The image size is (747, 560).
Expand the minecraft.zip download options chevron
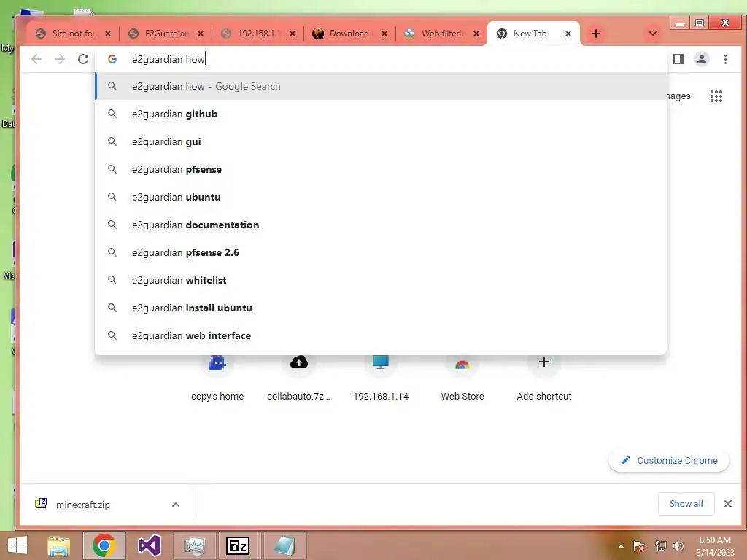tap(175, 505)
